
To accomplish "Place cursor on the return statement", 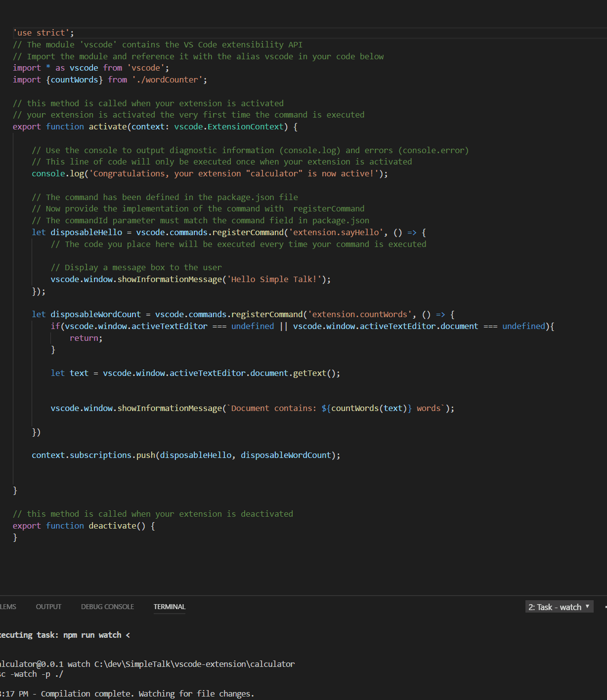I will pyautogui.click(x=85, y=338).
